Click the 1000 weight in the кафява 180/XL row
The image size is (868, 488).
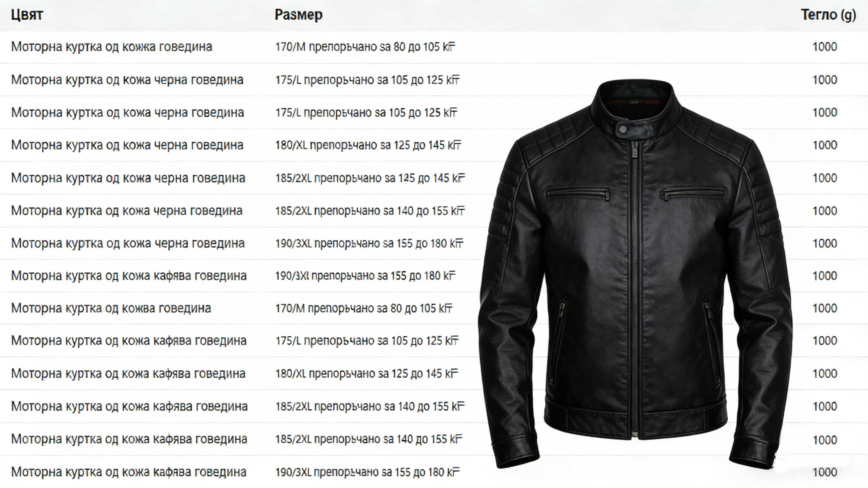(824, 374)
